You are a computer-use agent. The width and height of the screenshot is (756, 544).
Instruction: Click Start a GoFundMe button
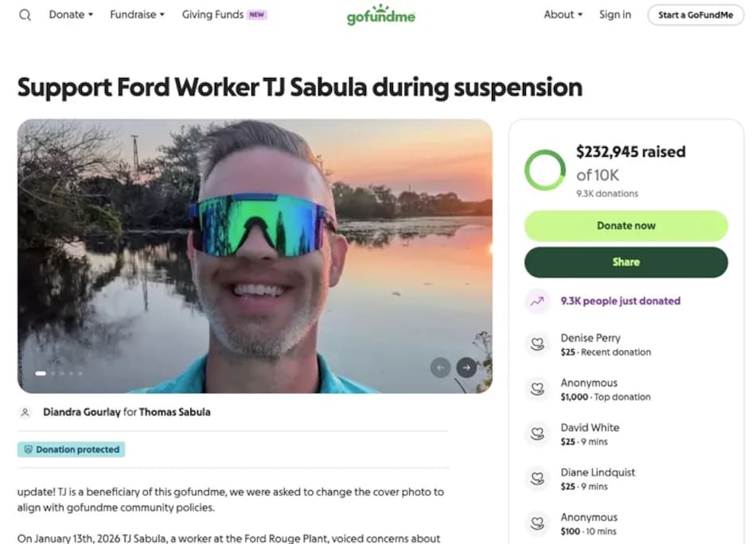[x=696, y=15]
